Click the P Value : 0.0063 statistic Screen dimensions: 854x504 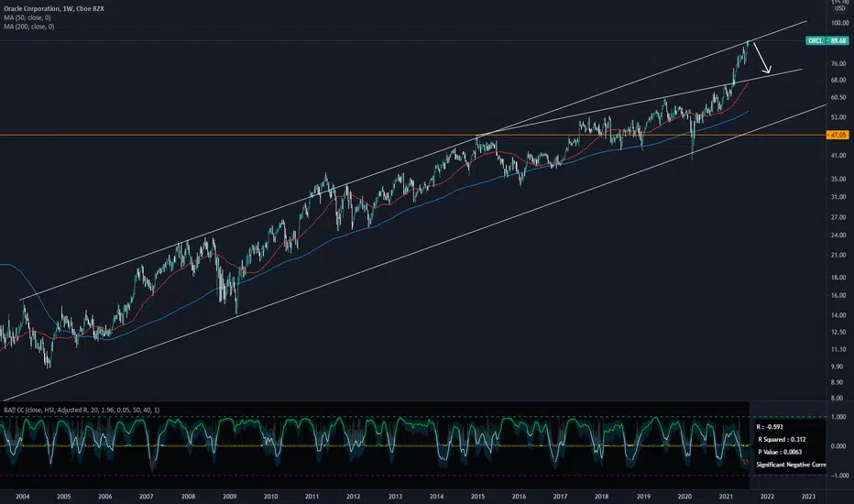pyautogui.click(x=780, y=452)
